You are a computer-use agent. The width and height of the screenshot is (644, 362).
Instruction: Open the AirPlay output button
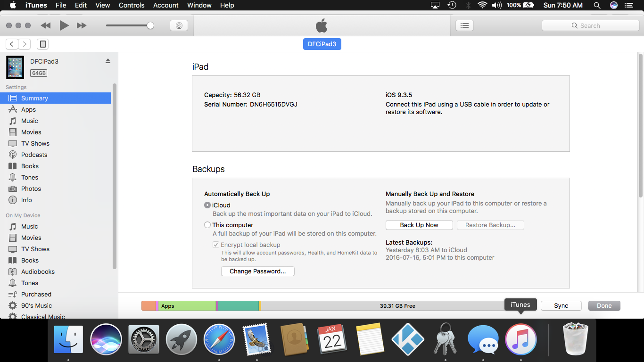(x=179, y=25)
